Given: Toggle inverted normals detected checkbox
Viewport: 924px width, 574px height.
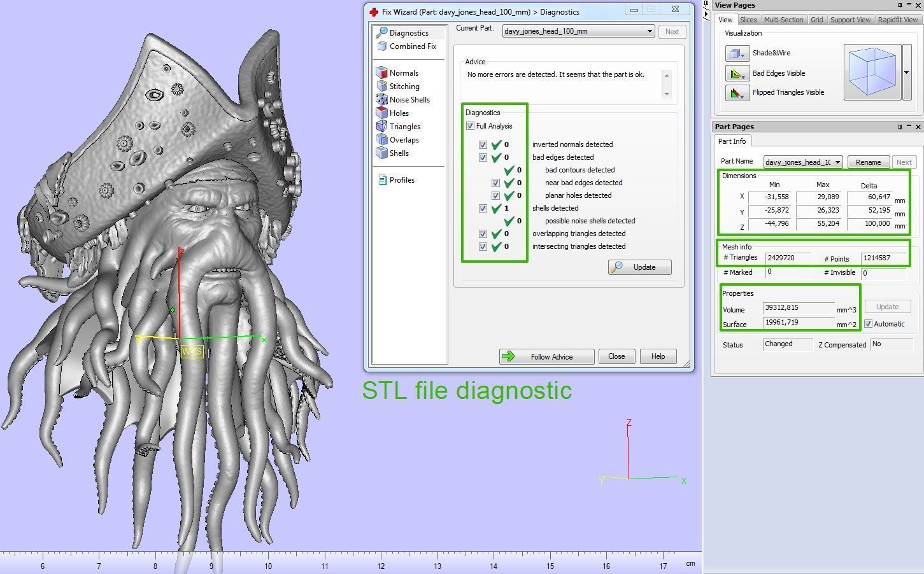Looking at the screenshot, I should 483,144.
